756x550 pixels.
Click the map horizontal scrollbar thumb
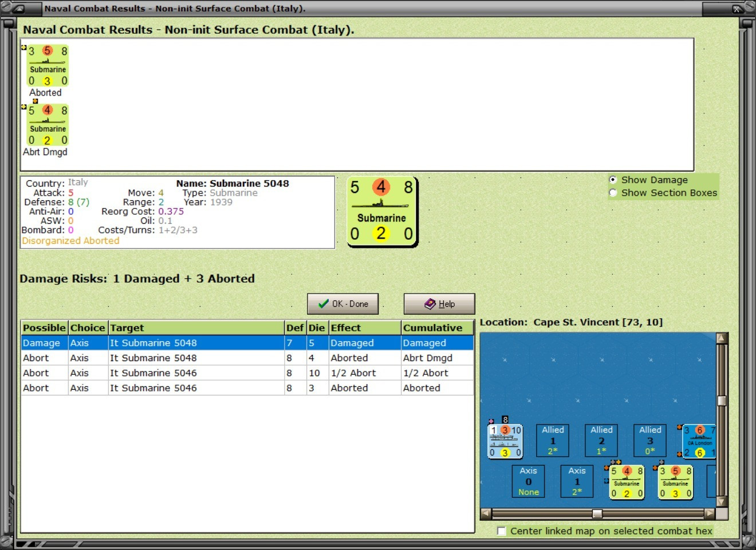[597, 513]
